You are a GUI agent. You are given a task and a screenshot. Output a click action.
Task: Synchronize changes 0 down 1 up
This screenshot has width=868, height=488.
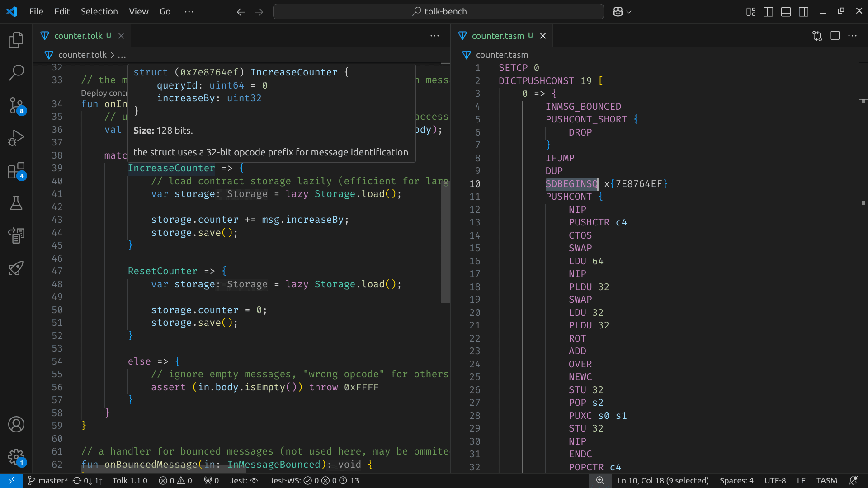tap(88, 481)
